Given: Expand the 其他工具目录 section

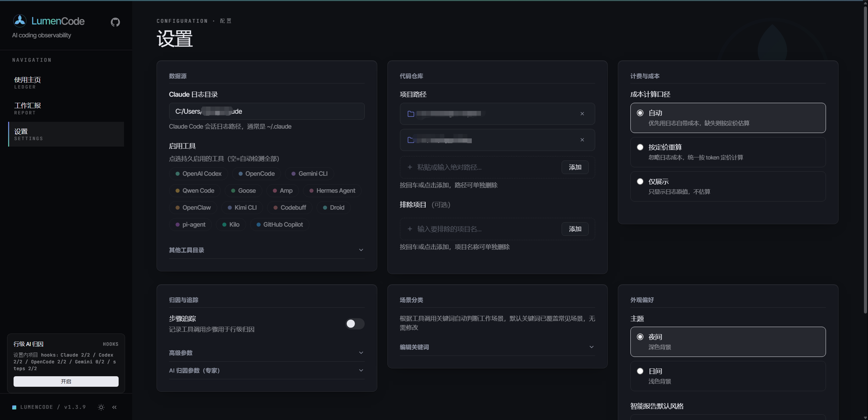Looking at the screenshot, I should [267, 250].
